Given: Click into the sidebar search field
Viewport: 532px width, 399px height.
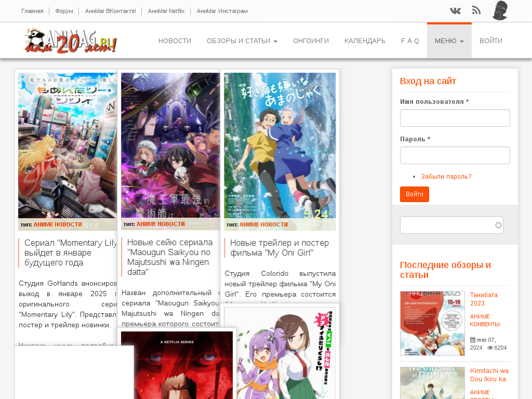Looking at the screenshot, I should click(x=451, y=225).
